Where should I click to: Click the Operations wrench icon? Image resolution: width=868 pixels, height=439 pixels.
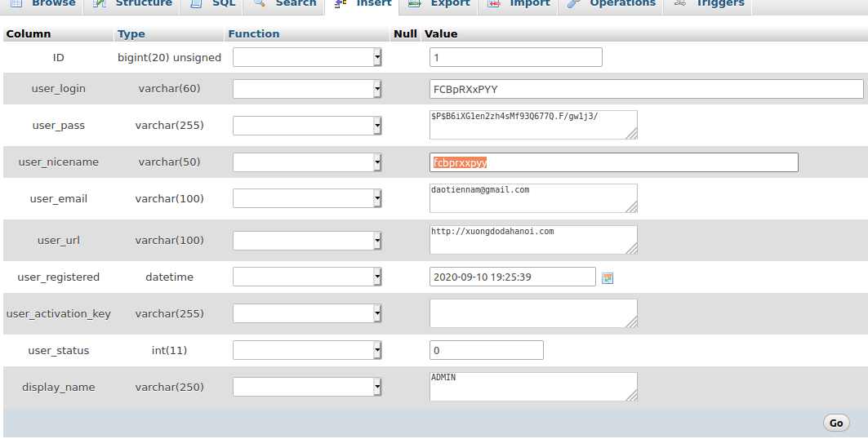573,3
